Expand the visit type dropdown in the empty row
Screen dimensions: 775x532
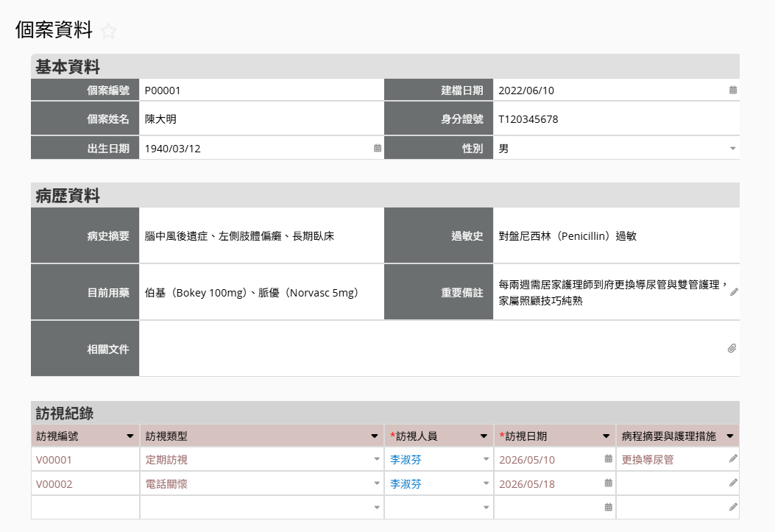377,508
